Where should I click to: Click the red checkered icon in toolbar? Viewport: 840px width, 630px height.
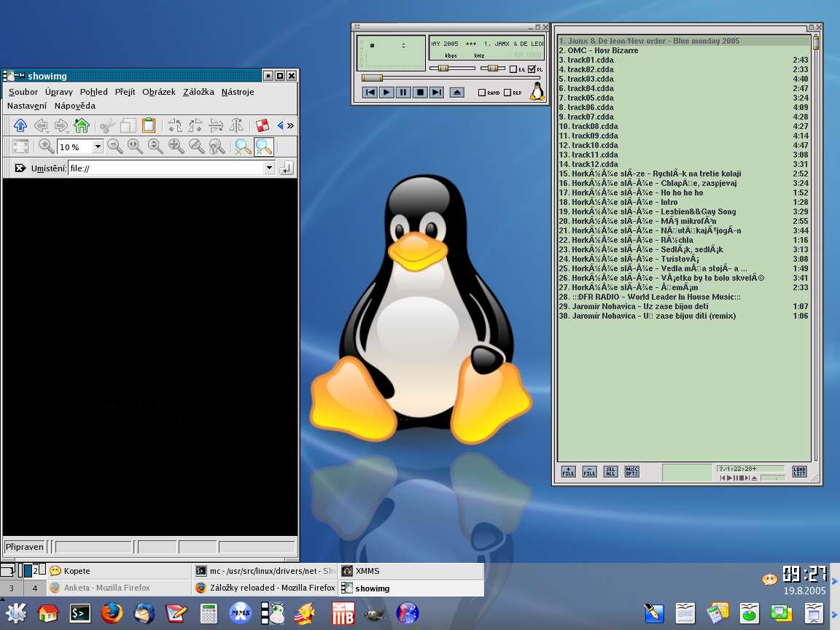click(x=262, y=125)
